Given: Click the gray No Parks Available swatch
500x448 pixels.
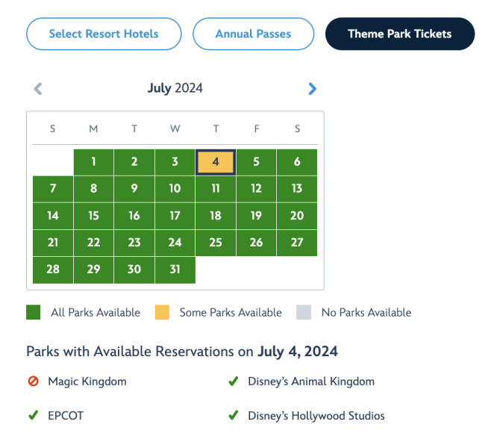Looking at the screenshot, I should point(303,313).
